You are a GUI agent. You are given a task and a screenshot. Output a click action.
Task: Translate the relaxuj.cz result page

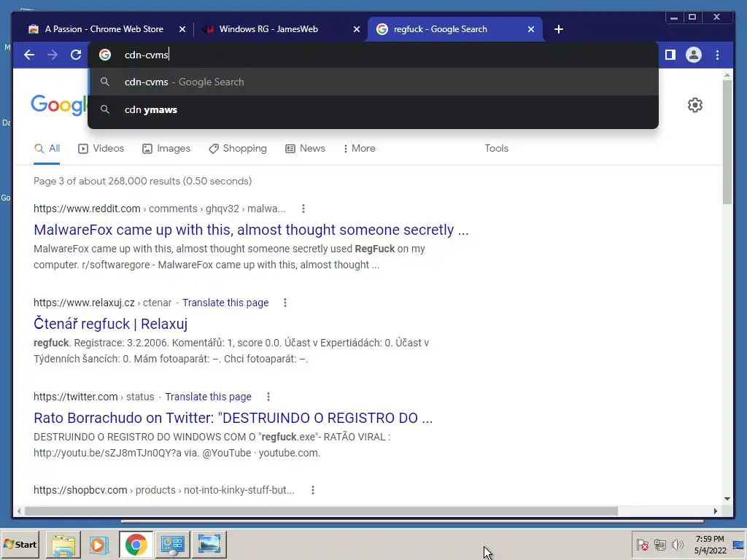(225, 303)
